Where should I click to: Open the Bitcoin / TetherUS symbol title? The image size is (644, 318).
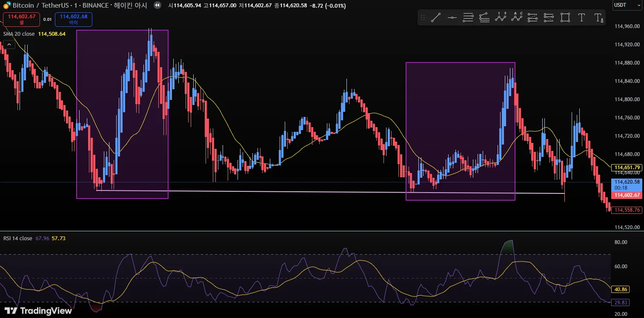tap(80, 6)
